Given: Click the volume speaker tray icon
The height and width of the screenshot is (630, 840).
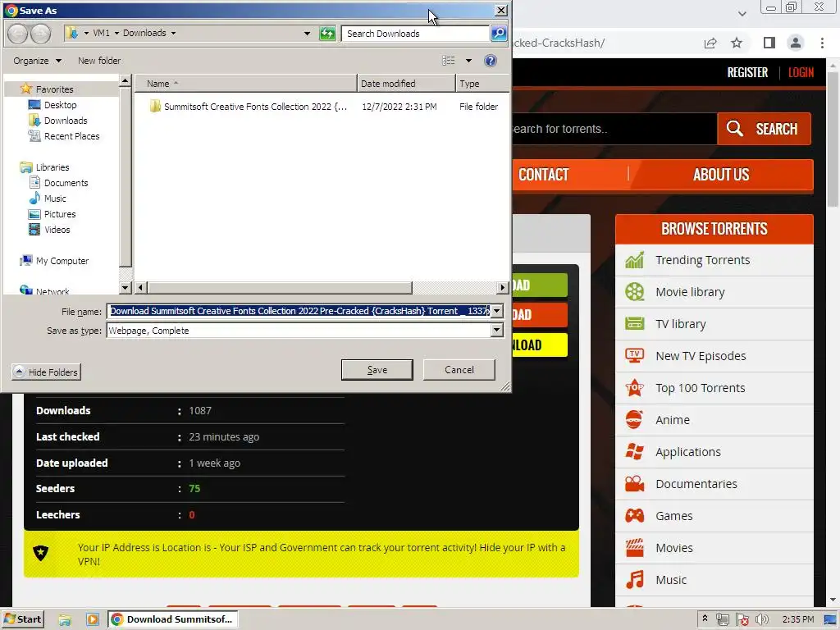Looking at the screenshot, I should (x=760, y=619).
